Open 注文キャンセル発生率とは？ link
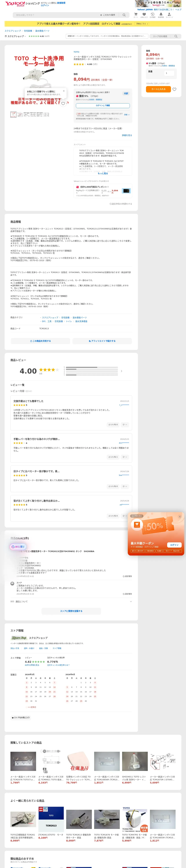 click(x=58, y=665)
